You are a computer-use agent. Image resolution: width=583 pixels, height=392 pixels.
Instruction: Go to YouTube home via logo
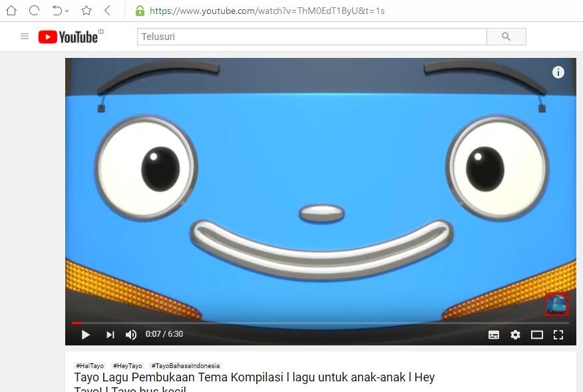pyautogui.click(x=68, y=37)
